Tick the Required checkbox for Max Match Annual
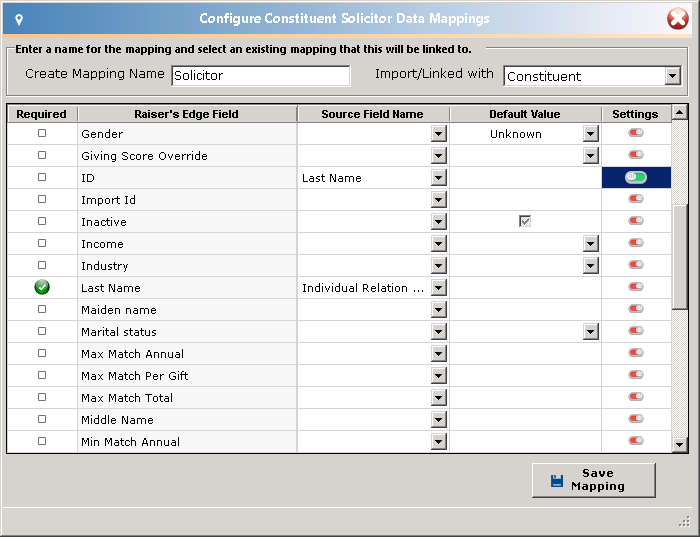Viewport: 700px width, 537px height. click(x=42, y=353)
